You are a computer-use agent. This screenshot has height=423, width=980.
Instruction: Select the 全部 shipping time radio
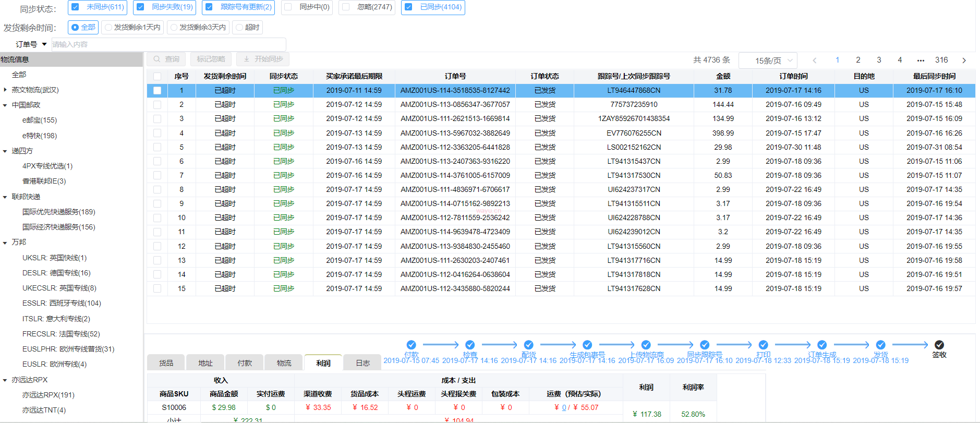click(75, 27)
